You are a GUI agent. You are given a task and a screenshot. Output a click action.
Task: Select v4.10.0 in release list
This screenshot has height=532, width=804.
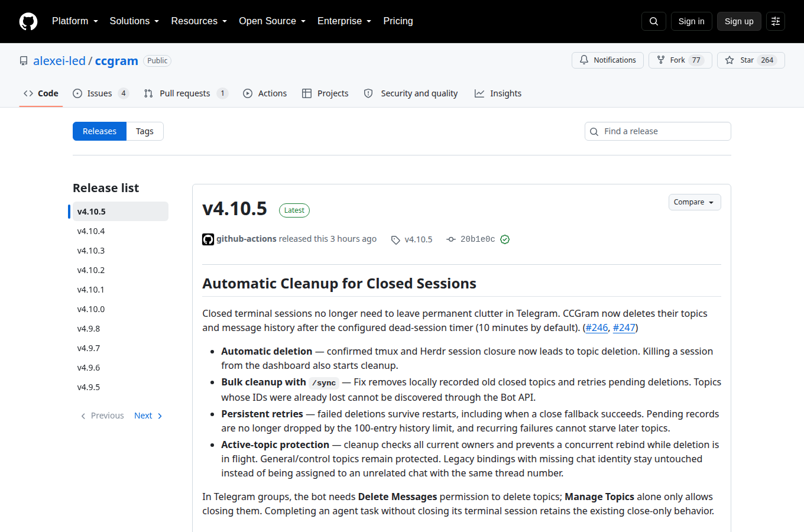[120, 309]
